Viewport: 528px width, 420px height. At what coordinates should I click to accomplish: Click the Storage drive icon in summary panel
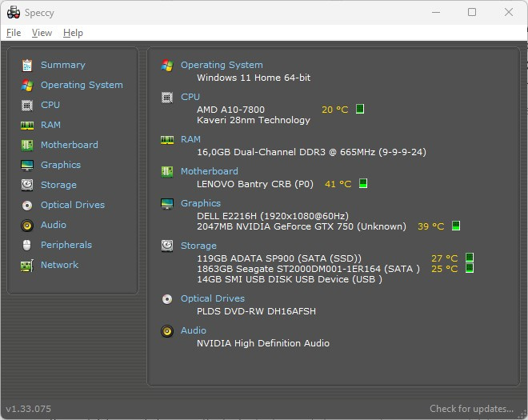coord(167,246)
